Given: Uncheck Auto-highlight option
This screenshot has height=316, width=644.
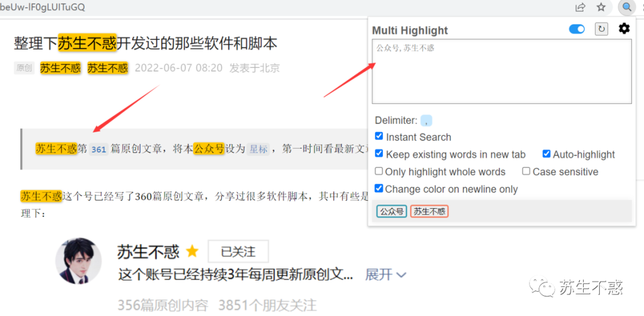Looking at the screenshot, I should [546, 154].
